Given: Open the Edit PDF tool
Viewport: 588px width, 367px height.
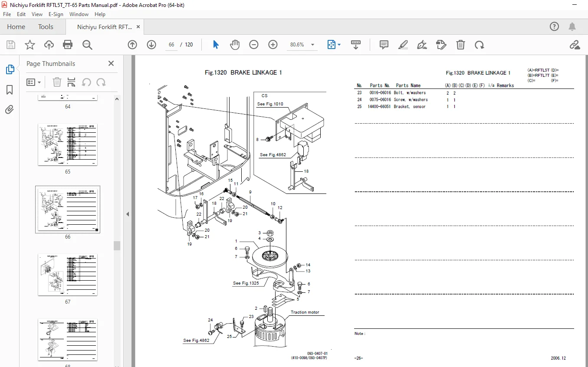Looking at the screenshot, I should 441,45.
